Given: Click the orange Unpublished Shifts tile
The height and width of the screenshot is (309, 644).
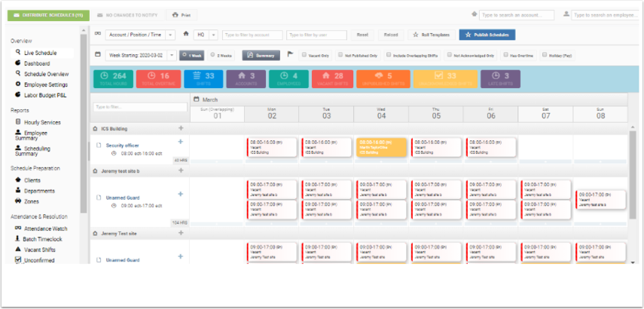Looking at the screenshot, I should [x=383, y=79].
